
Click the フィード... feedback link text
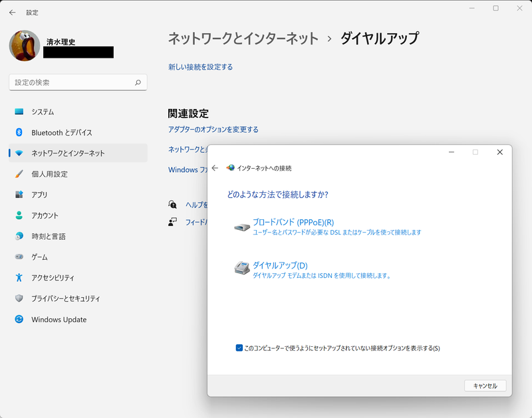pyautogui.click(x=196, y=222)
